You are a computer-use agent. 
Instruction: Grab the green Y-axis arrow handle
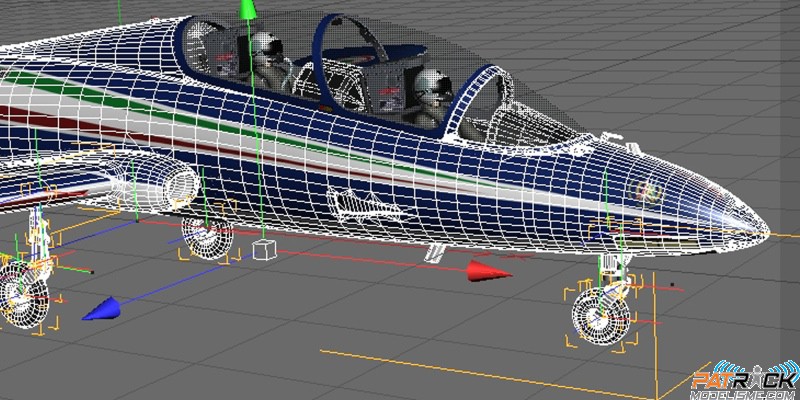(247, 9)
